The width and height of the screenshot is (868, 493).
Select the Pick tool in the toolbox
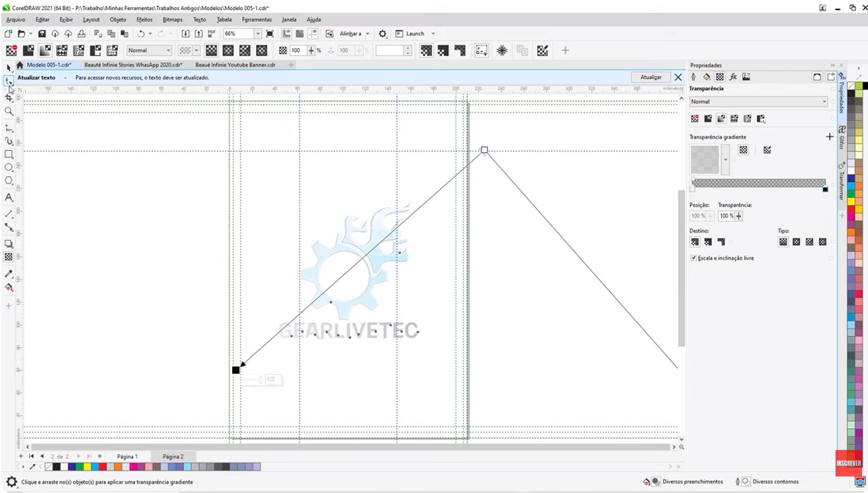click(x=9, y=67)
